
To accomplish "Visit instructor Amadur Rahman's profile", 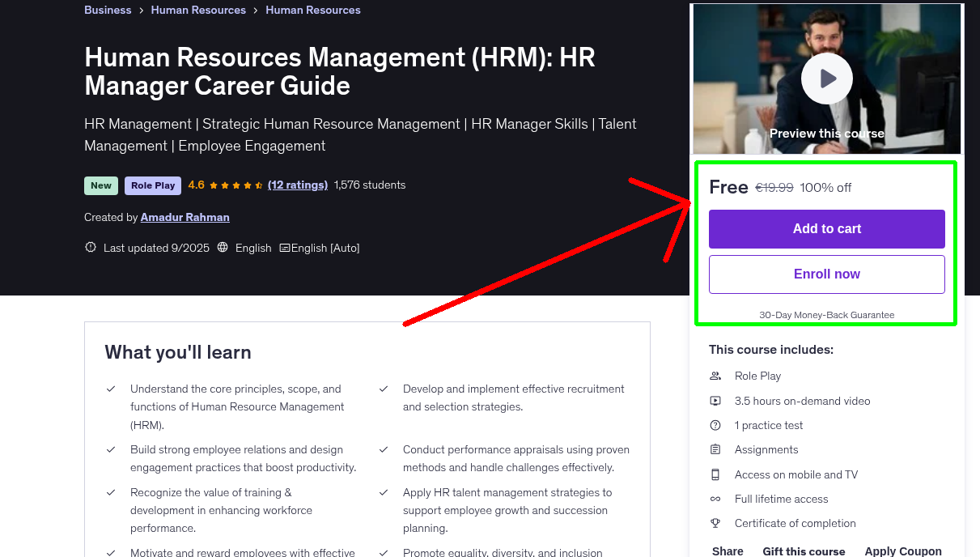I will (185, 217).
